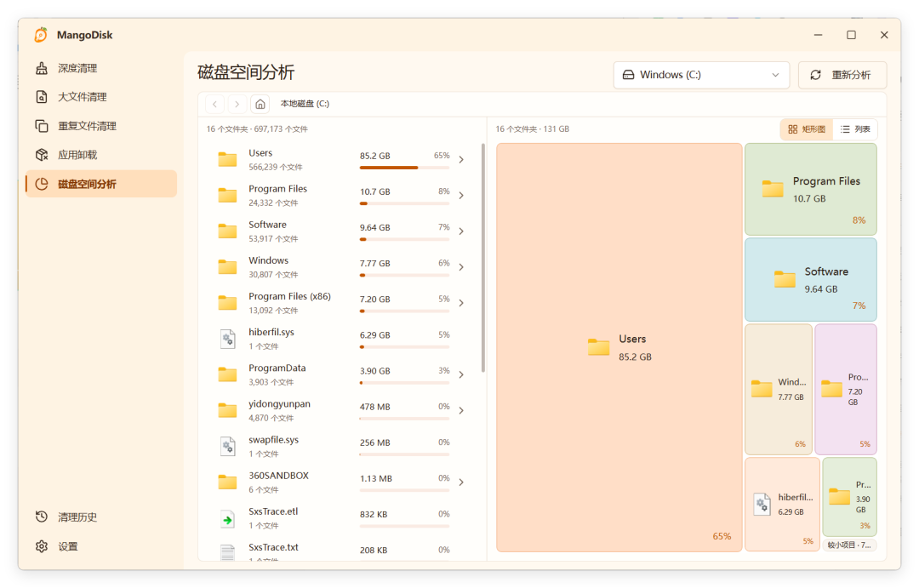Click the Users folder icon in list
The height and width of the screenshot is (588, 919).
(227, 159)
